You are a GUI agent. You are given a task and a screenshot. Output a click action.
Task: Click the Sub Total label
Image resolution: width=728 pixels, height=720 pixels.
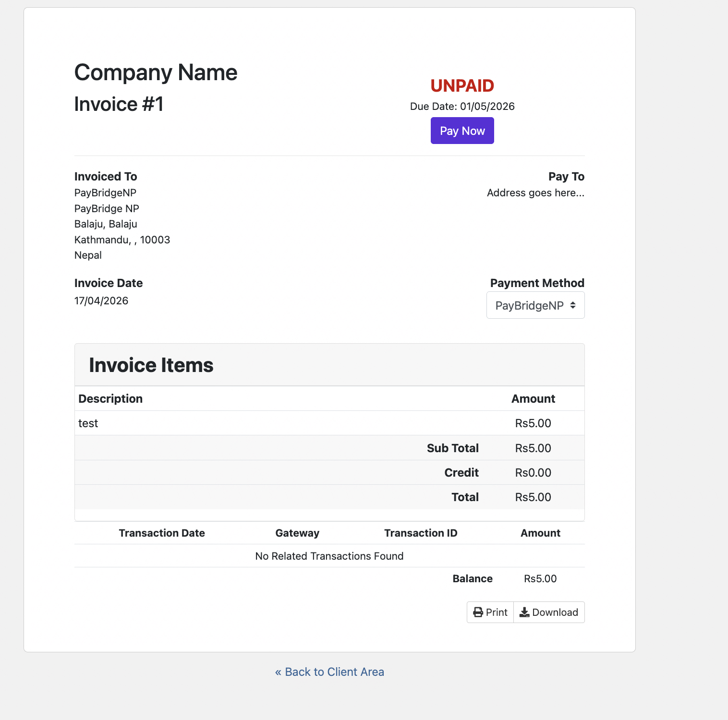click(x=452, y=448)
